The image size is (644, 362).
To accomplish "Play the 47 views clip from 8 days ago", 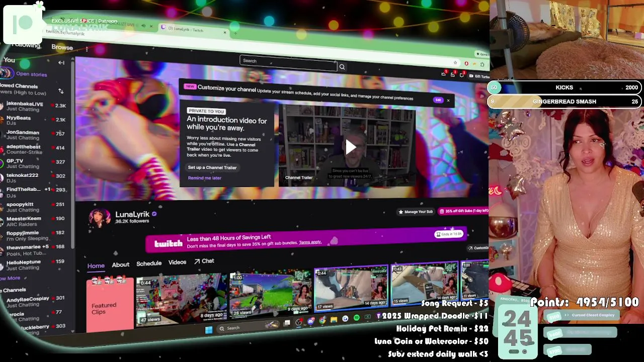I will point(182,300).
